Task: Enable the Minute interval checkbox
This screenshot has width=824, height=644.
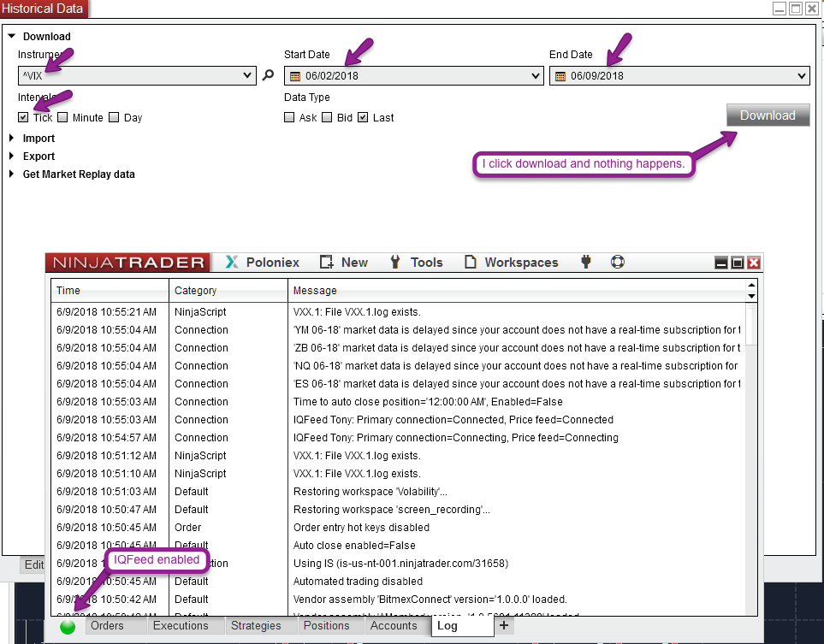Action: click(x=62, y=117)
